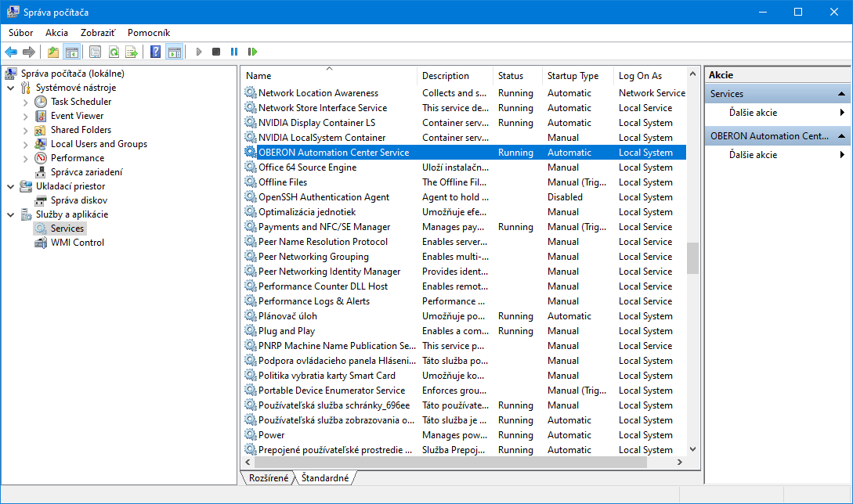Image resolution: width=853 pixels, height=504 pixels.
Task: Expand the Task Scheduler tree node
Action: [x=26, y=102]
